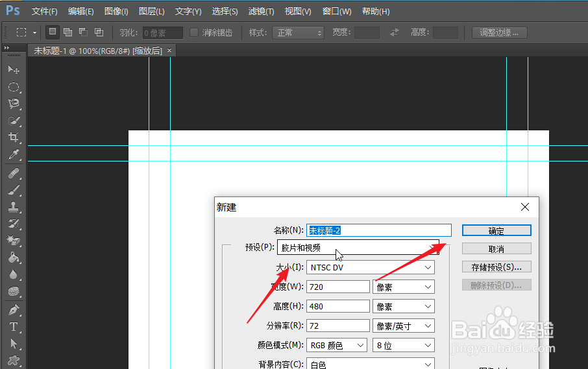Click the 取消 cancel button
This screenshot has height=369, width=588.
tap(496, 249)
